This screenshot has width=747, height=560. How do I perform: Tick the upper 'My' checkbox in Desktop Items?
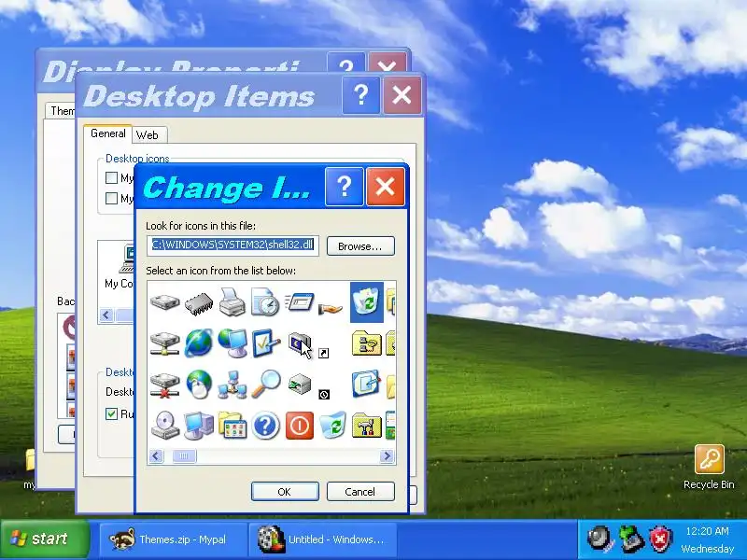point(111,178)
